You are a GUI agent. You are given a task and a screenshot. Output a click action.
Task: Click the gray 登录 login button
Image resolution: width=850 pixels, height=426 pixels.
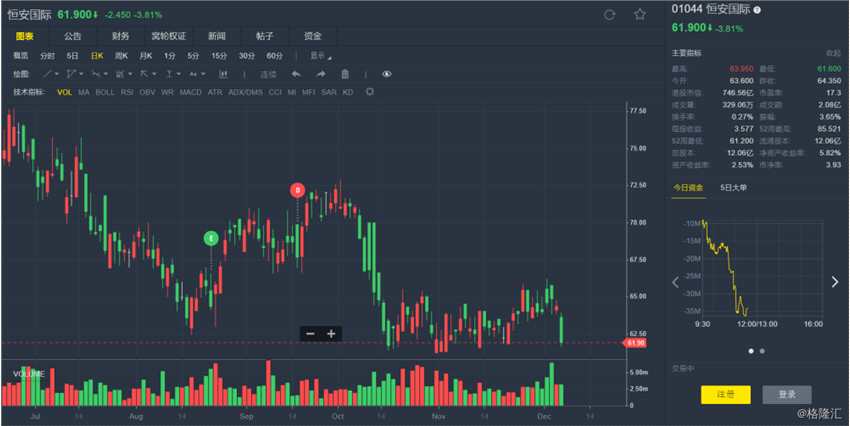787,395
